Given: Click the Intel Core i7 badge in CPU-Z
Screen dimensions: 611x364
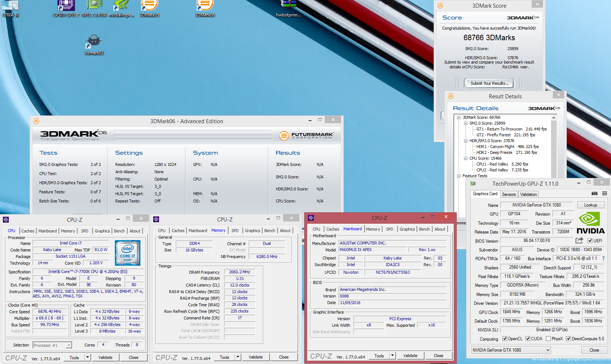Looking at the screenshot, I should pyautogui.click(x=127, y=253).
